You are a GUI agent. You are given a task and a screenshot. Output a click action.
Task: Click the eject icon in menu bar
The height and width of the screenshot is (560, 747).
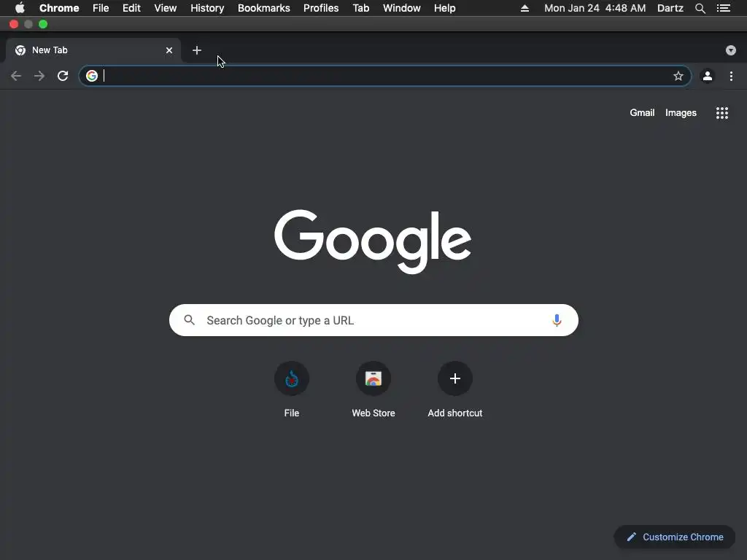click(525, 8)
